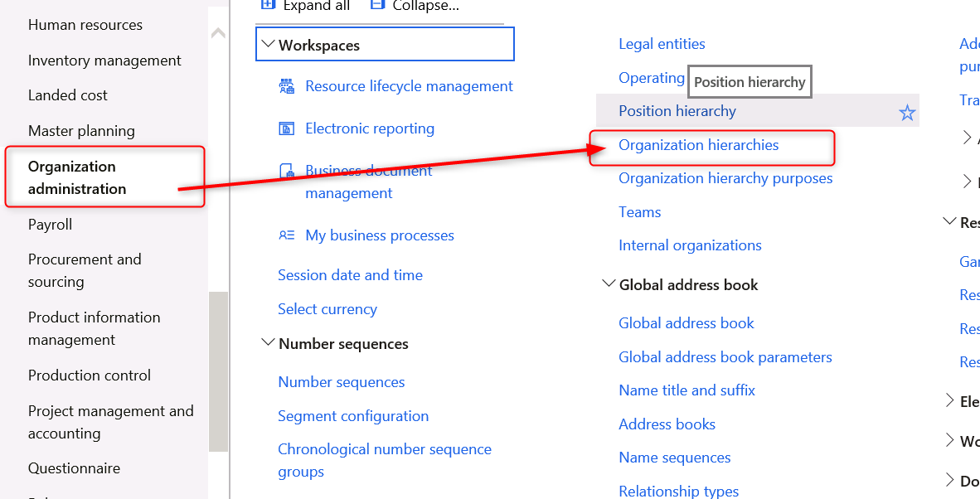Collapse the Global address book section
The width and height of the screenshot is (980, 499).
(x=608, y=284)
